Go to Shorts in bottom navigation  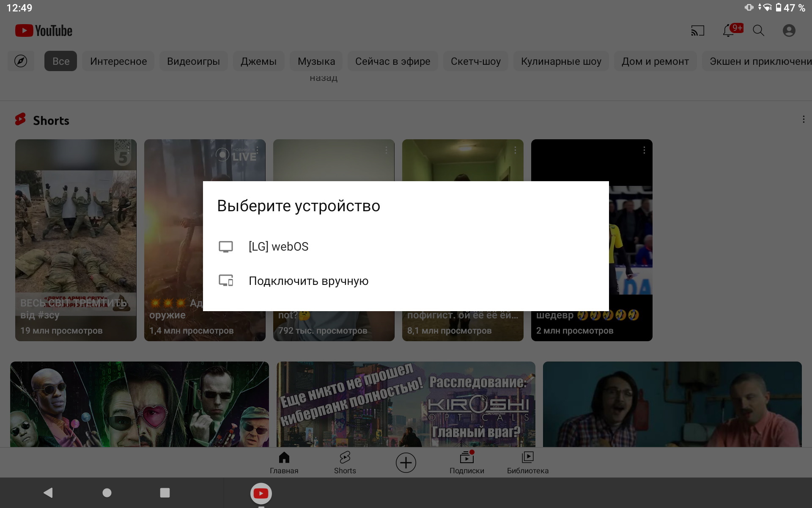pos(345,462)
